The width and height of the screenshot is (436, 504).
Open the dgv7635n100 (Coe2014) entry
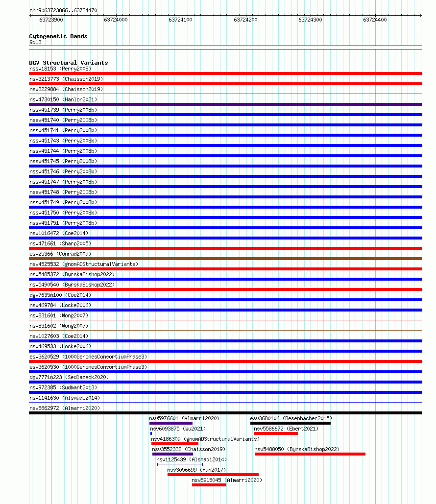pyautogui.click(x=60, y=295)
